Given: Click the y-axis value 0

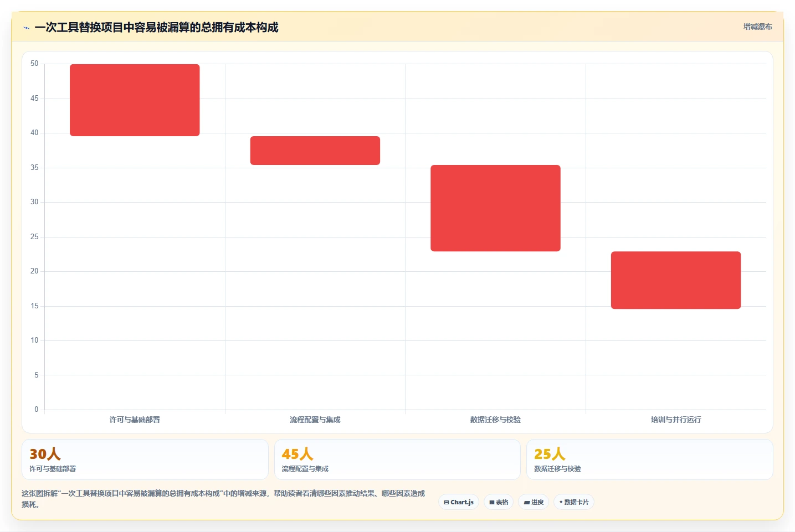Looking at the screenshot, I should click(37, 410).
